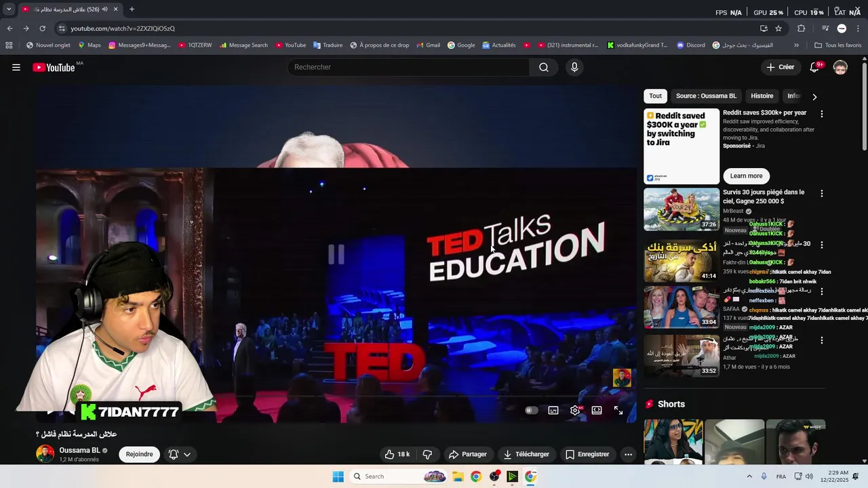Click the pause icon on the video

pyautogui.click(x=336, y=254)
